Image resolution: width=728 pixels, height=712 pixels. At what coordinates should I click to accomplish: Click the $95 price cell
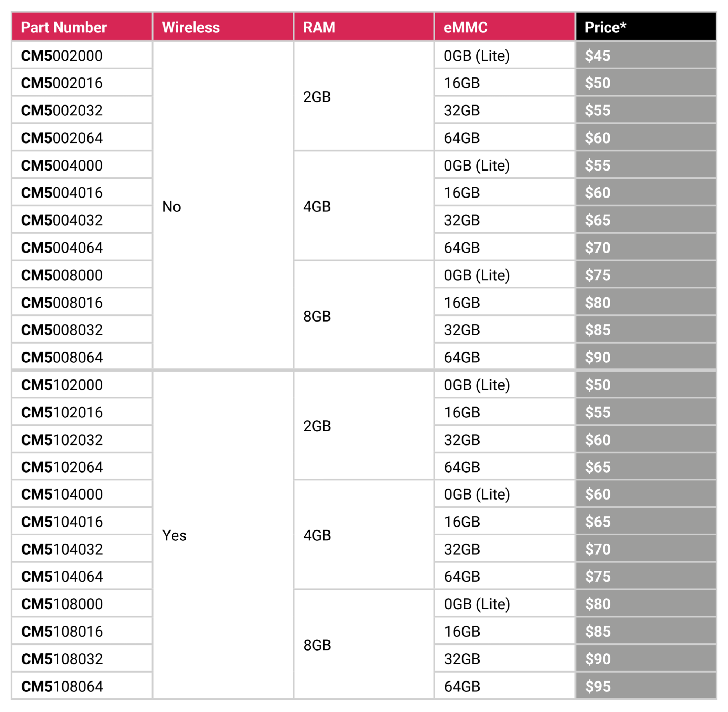tap(598, 686)
